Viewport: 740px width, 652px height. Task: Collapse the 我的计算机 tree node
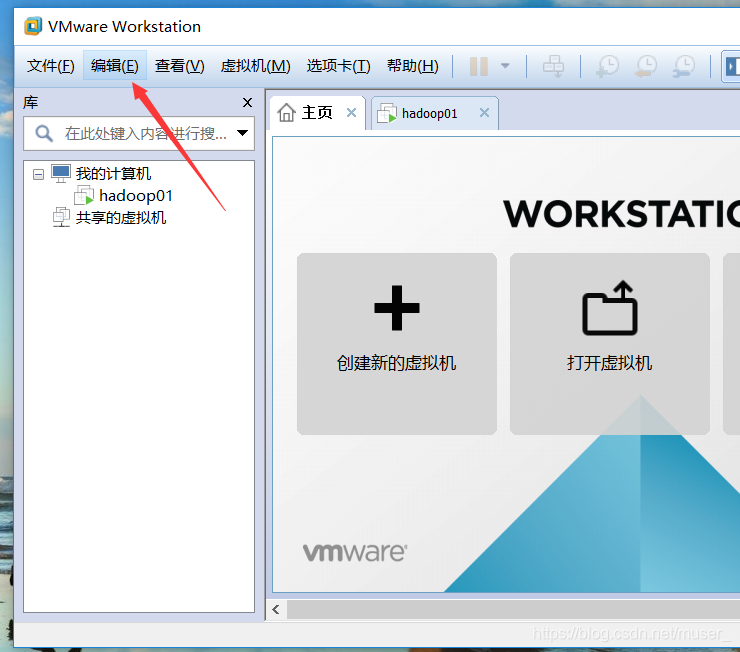tap(38, 175)
